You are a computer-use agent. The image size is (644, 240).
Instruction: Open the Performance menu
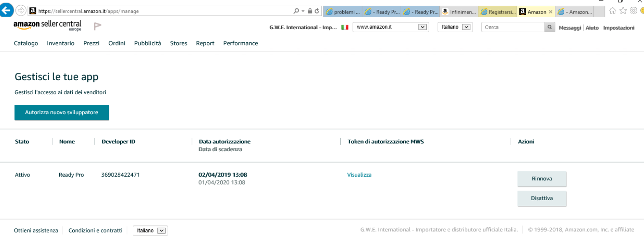[x=240, y=43]
